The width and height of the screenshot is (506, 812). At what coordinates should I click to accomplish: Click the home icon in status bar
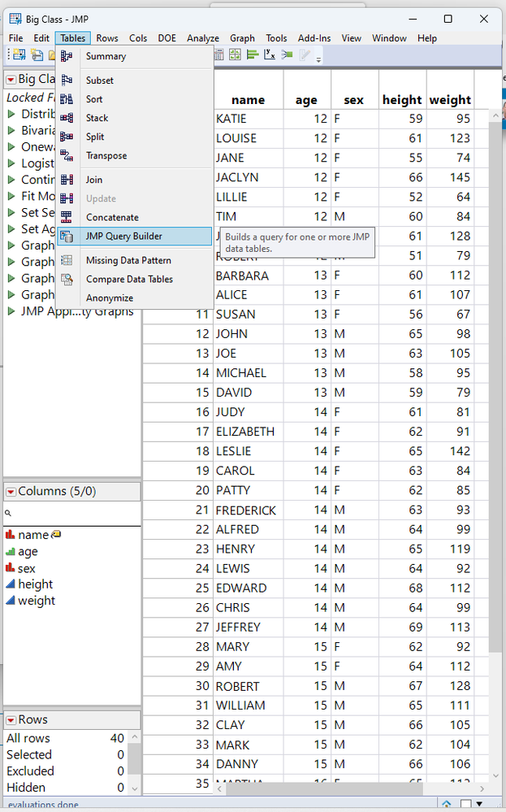point(447,804)
